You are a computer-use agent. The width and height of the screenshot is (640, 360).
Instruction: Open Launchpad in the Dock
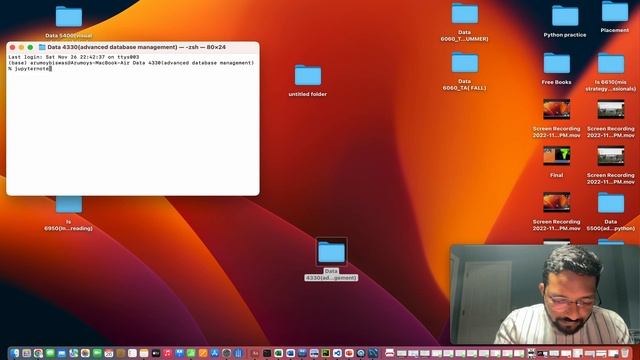pos(27,353)
